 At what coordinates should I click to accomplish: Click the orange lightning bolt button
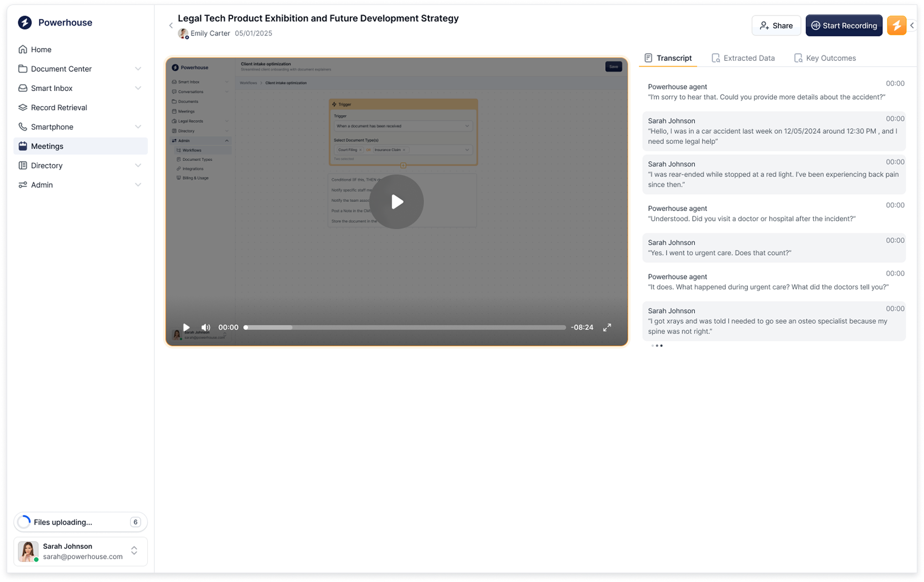[x=896, y=25]
